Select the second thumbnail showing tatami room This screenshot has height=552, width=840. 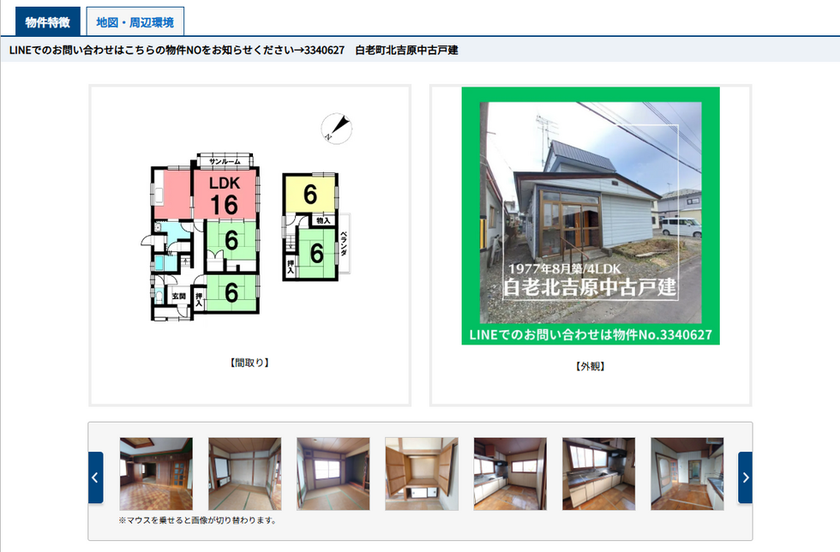point(245,474)
